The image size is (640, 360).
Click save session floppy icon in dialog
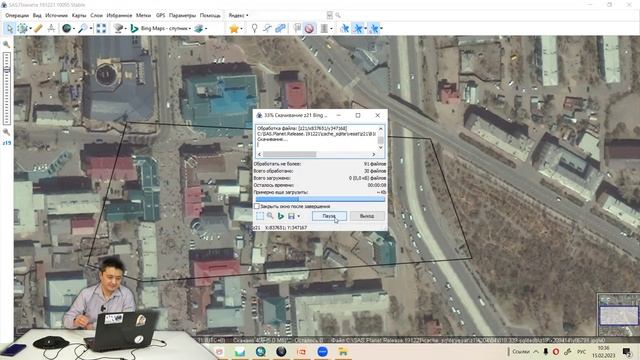(291, 216)
